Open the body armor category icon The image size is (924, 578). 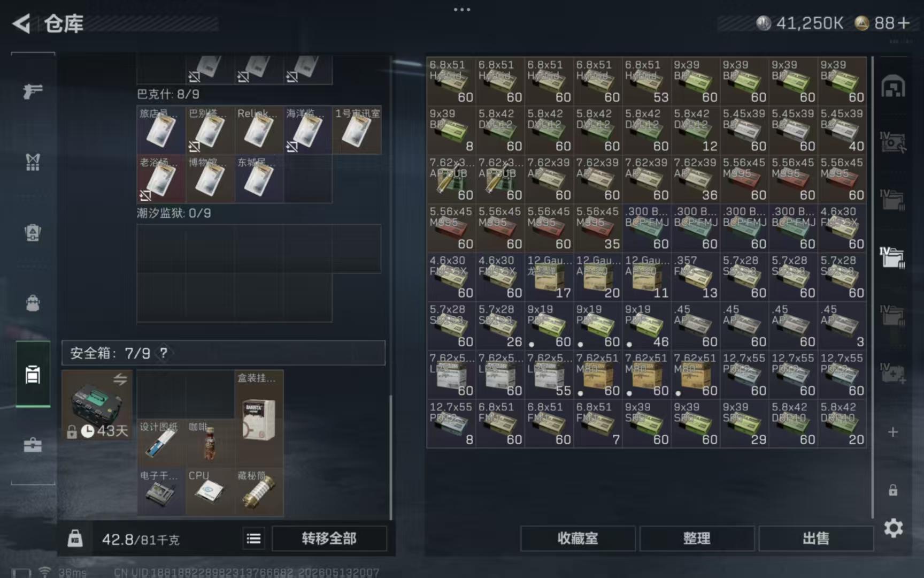(x=33, y=162)
